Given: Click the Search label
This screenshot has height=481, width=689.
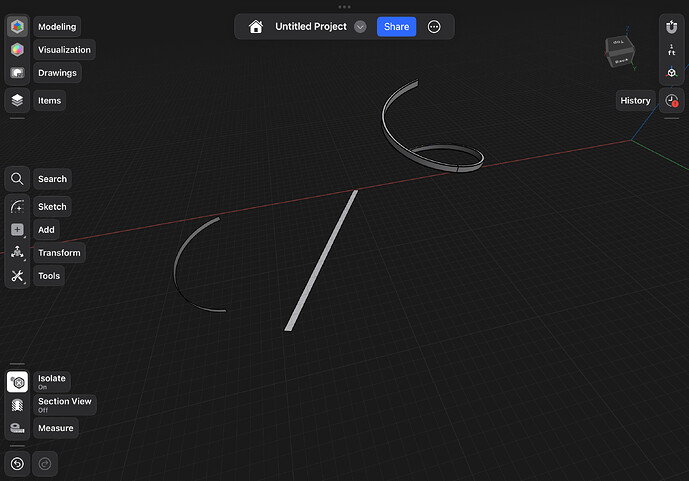Looking at the screenshot, I should pos(52,179).
